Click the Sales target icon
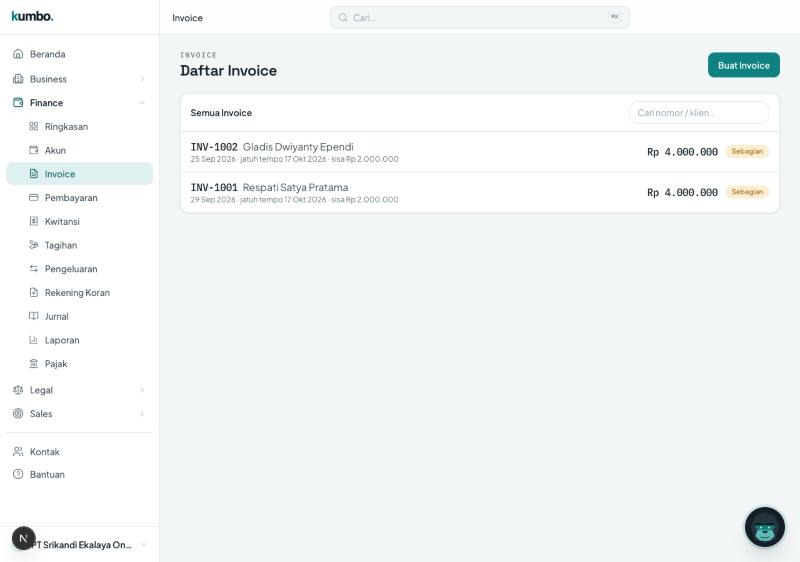This screenshot has width=800, height=562. (x=18, y=413)
